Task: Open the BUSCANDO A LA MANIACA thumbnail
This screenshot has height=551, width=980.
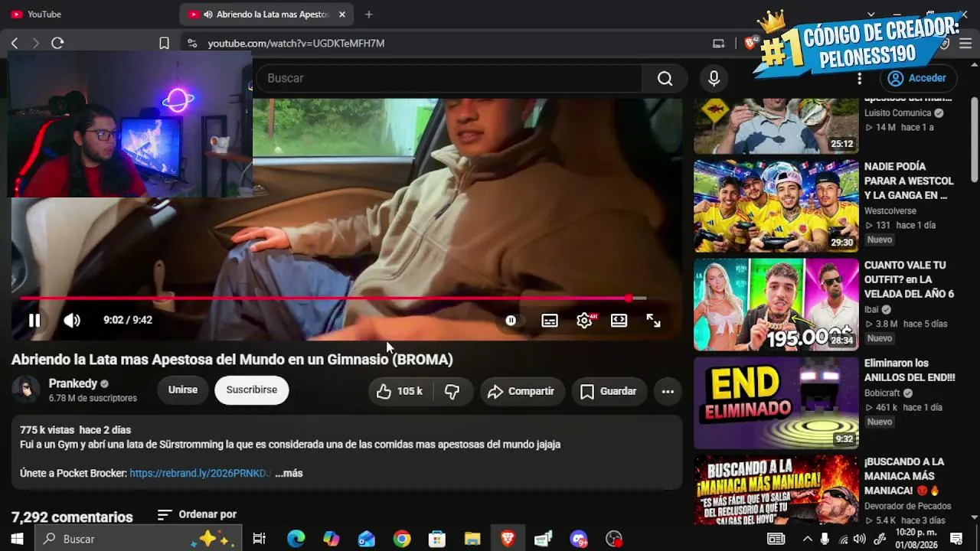Action: coord(776,490)
